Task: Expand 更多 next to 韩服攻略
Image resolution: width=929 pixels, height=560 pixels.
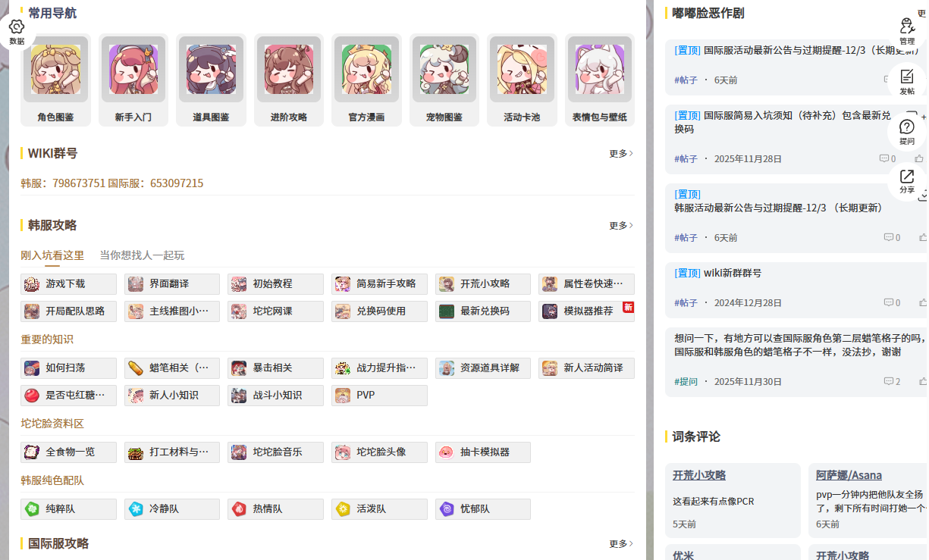Action: point(621,225)
